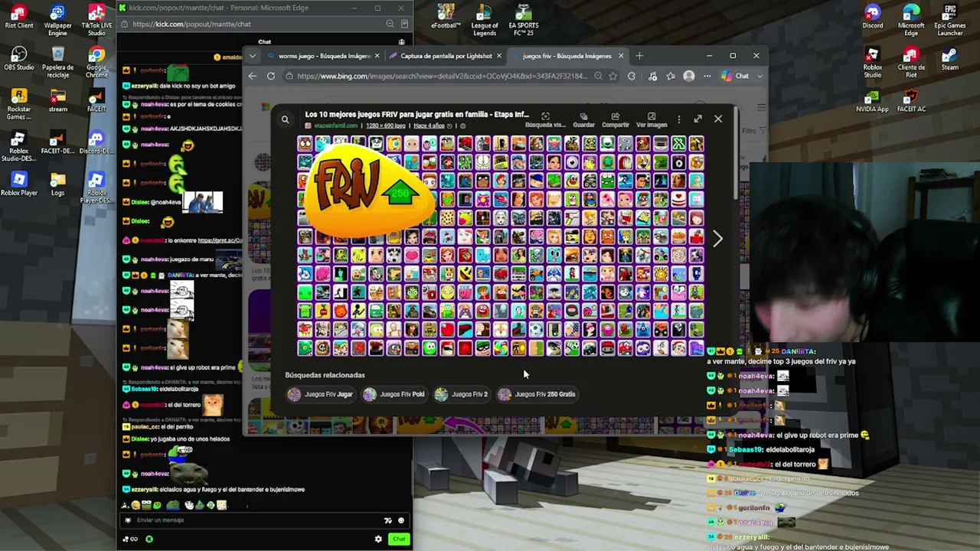Click the Juegos Friv 250 Gratis suggestion
This screenshot has height=551, width=980.
537,394
